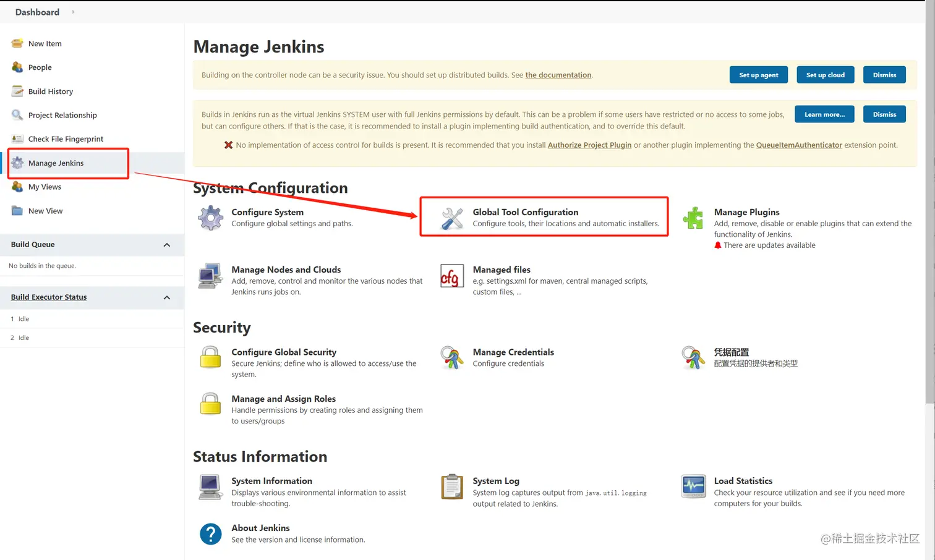The height and width of the screenshot is (560, 935).
Task: Dismiss the build permissions warning
Action: [884, 114]
